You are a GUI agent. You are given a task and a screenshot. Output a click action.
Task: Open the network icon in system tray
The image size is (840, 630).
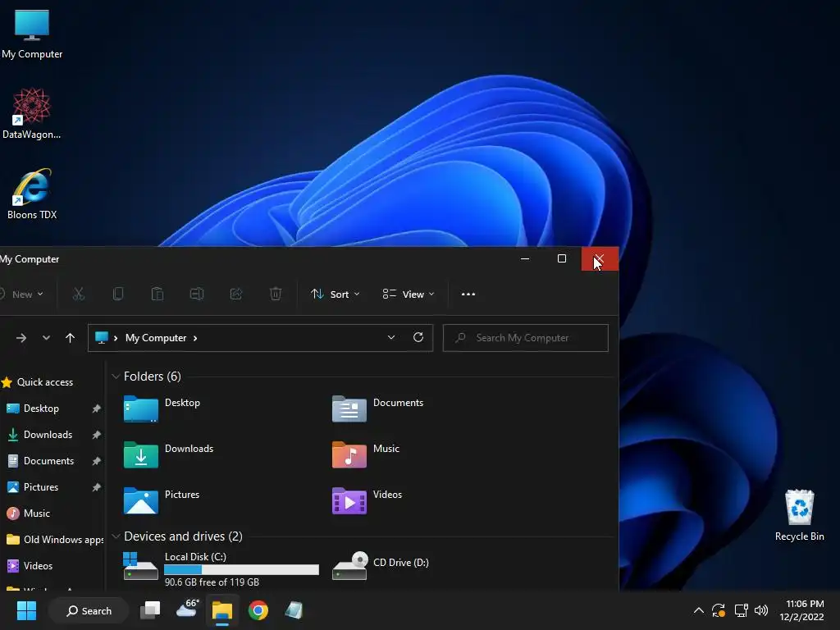[x=741, y=610]
